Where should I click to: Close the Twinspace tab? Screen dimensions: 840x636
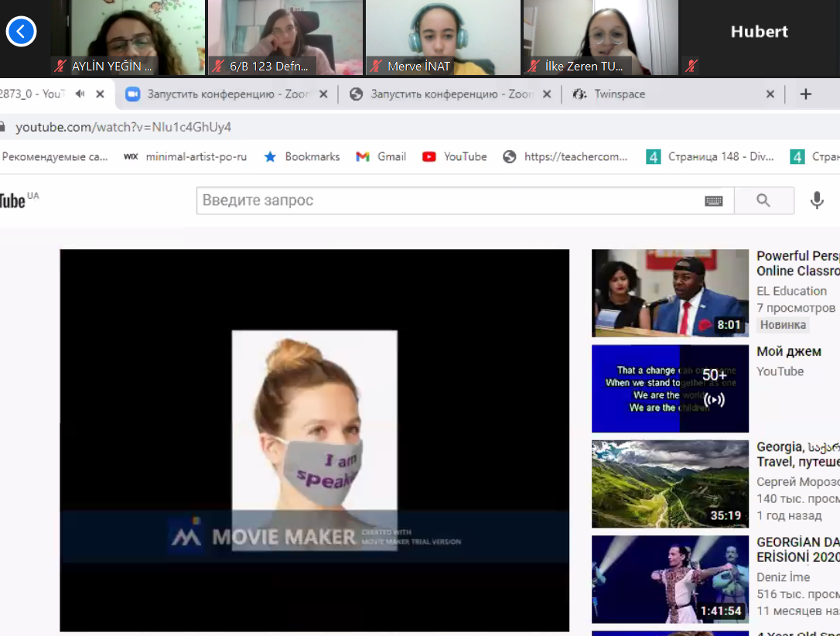click(x=770, y=94)
